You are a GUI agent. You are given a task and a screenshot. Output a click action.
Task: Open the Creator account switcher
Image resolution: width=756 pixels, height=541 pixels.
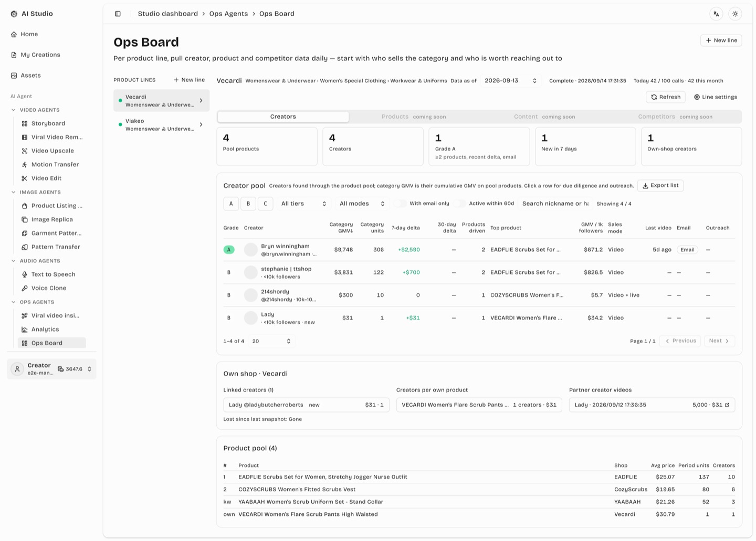(51, 369)
